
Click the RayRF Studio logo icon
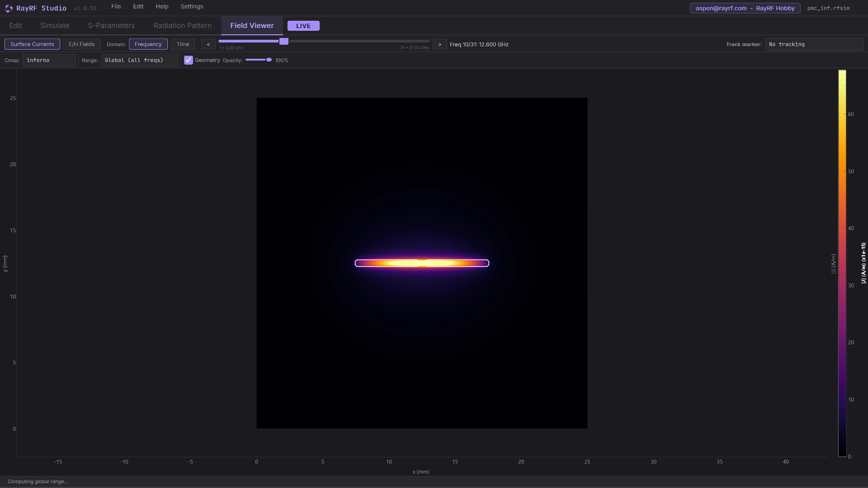(8, 8)
